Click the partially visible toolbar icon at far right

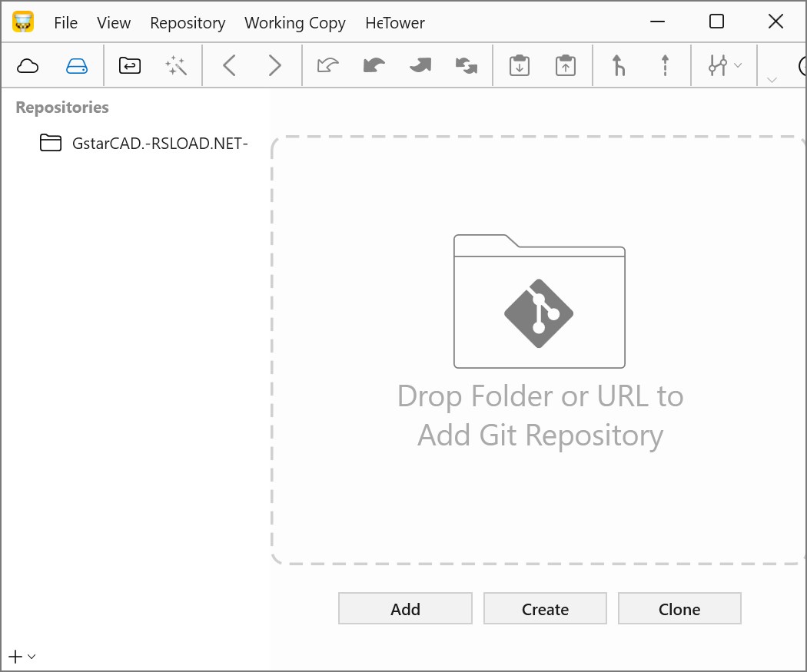pos(802,66)
